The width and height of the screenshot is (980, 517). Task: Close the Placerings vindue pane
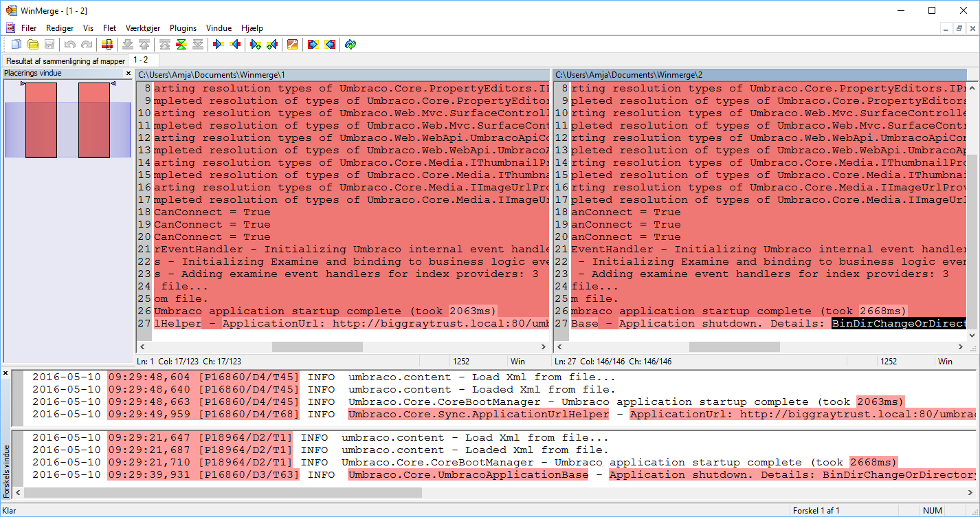[x=128, y=73]
